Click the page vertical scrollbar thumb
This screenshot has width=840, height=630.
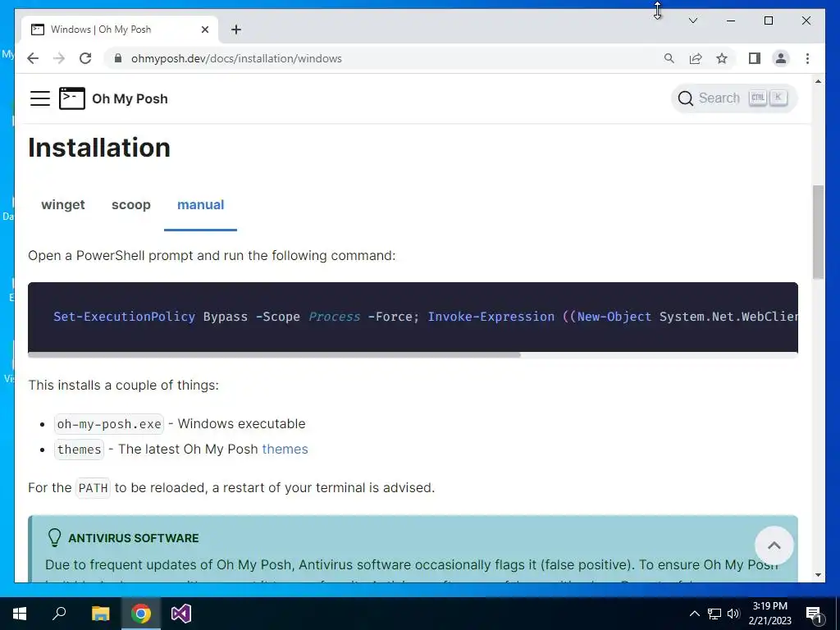[x=818, y=231]
